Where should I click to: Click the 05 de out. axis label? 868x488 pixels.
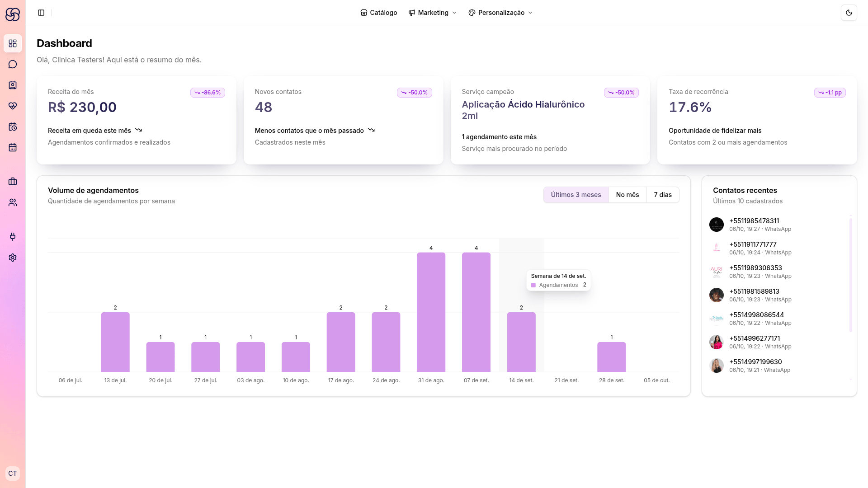656,380
